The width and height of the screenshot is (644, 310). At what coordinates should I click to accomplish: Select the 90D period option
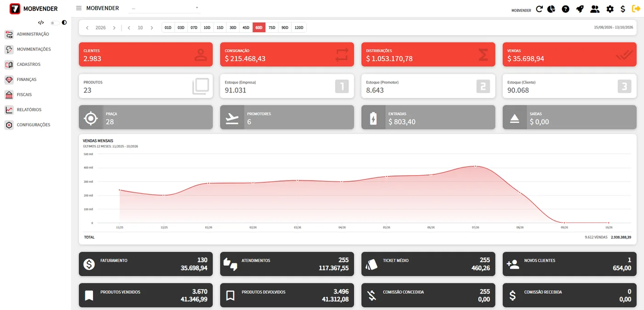(x=285, y=28)
